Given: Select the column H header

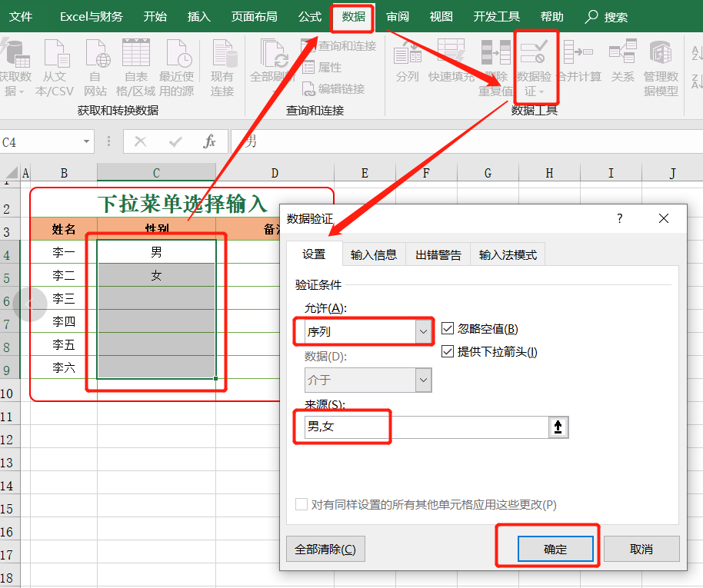Looking at the screenshot, I should point(550,173).
